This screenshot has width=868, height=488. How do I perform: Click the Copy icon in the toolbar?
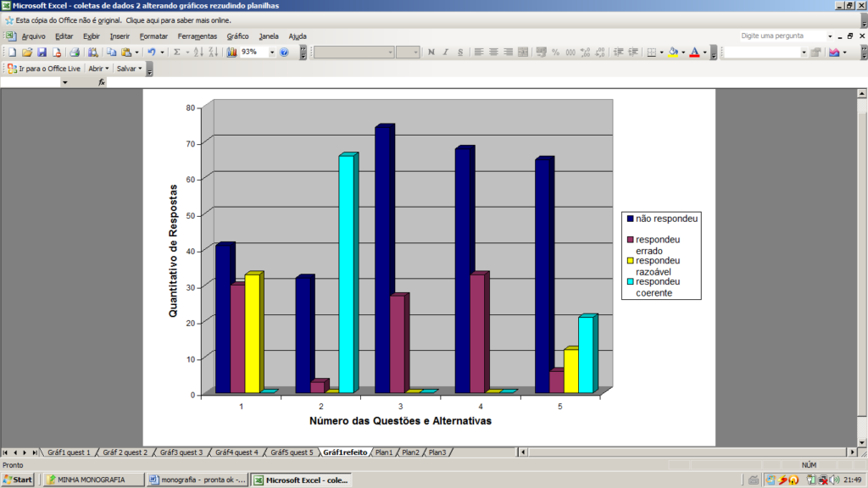(112, 53)
